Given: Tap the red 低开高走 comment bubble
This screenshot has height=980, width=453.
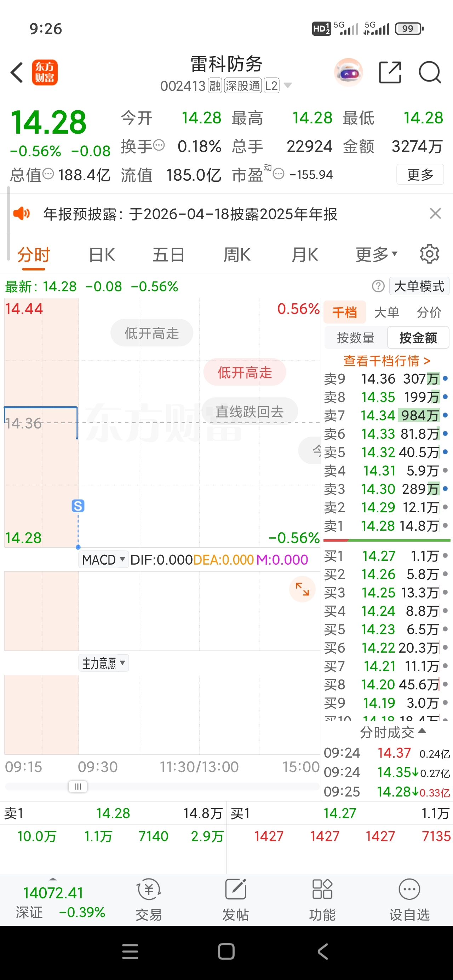Looking at the screenshot, I should point(245,372).
